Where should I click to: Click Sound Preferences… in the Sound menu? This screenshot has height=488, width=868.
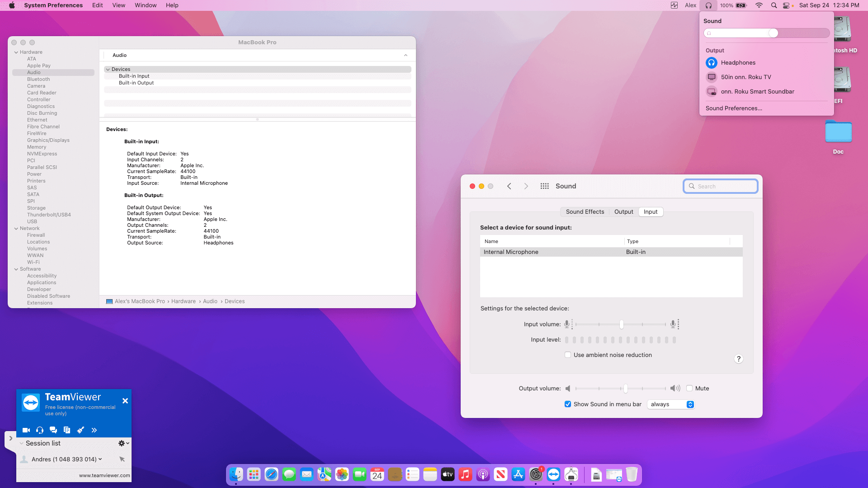[x=734, y=108]
